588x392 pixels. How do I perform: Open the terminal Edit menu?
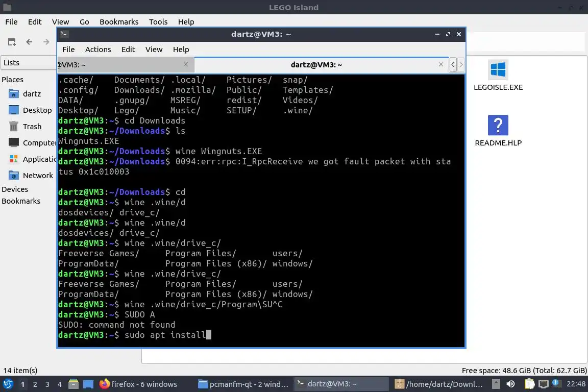(x=128, y=50)
